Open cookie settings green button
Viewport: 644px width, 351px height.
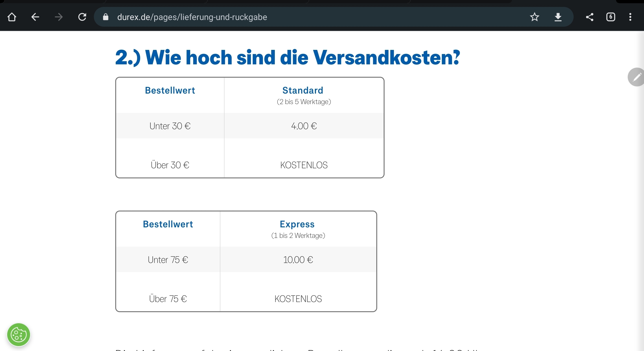pyautogui.click(x=18, y=334)
